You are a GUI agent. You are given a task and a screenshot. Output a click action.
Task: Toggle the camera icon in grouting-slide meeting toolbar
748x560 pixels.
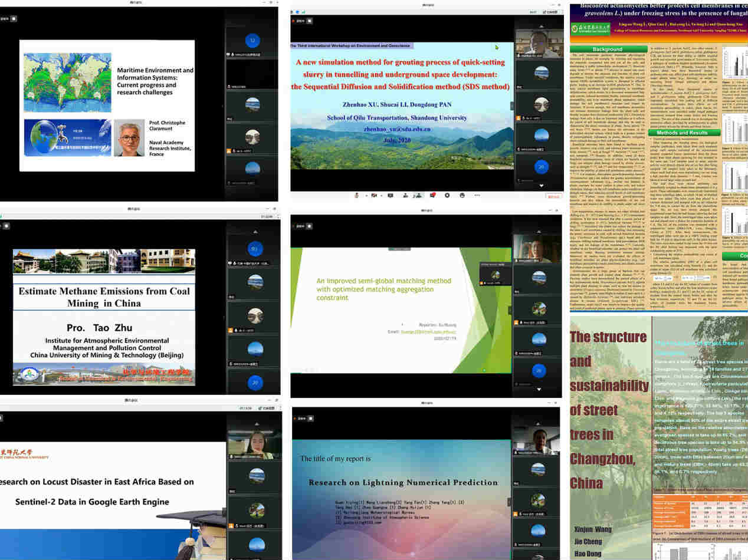click(x=374, y=195)
